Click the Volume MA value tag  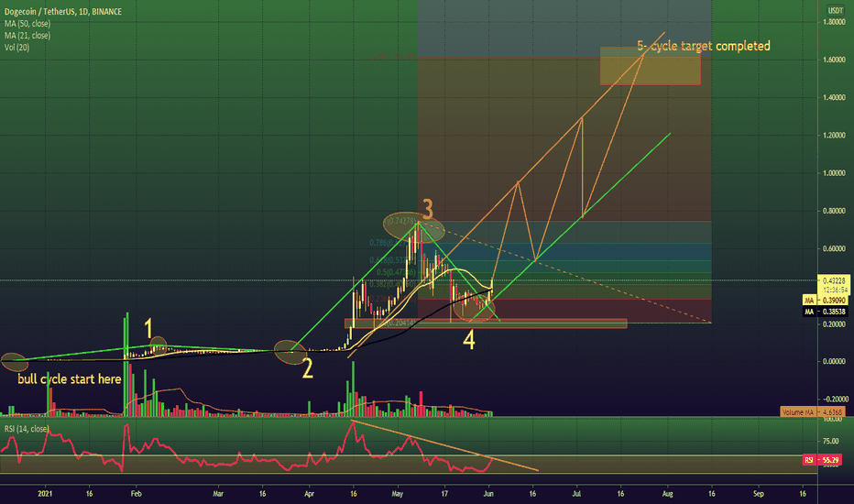point(815,412)
